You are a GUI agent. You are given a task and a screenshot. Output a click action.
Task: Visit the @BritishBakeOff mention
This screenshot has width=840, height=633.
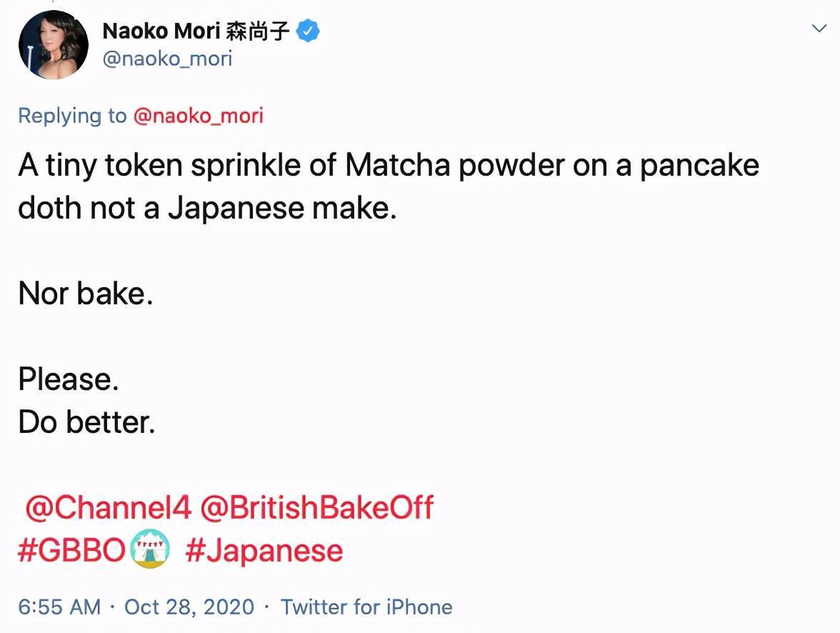317,508
